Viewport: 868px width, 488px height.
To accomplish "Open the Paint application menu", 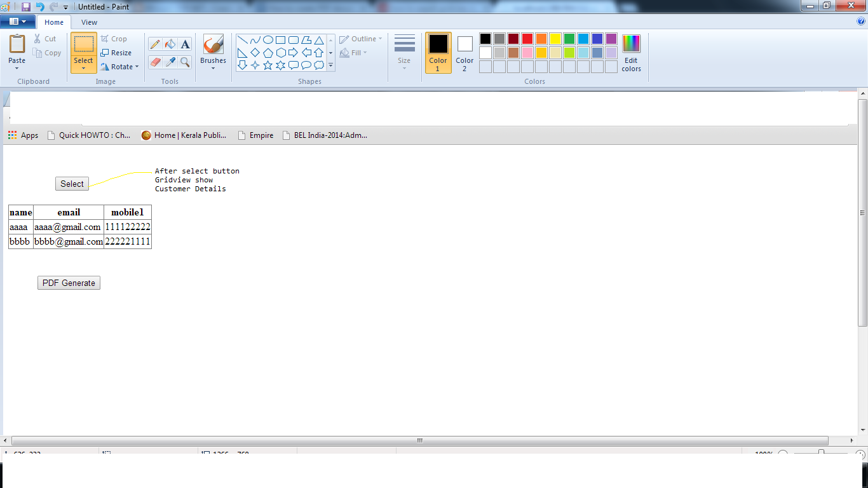I will (x=18, y=21).
